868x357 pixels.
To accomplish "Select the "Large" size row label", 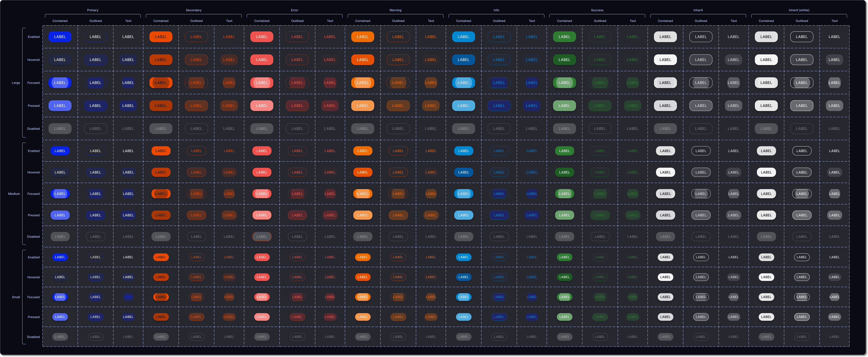I will click(16, 83).
